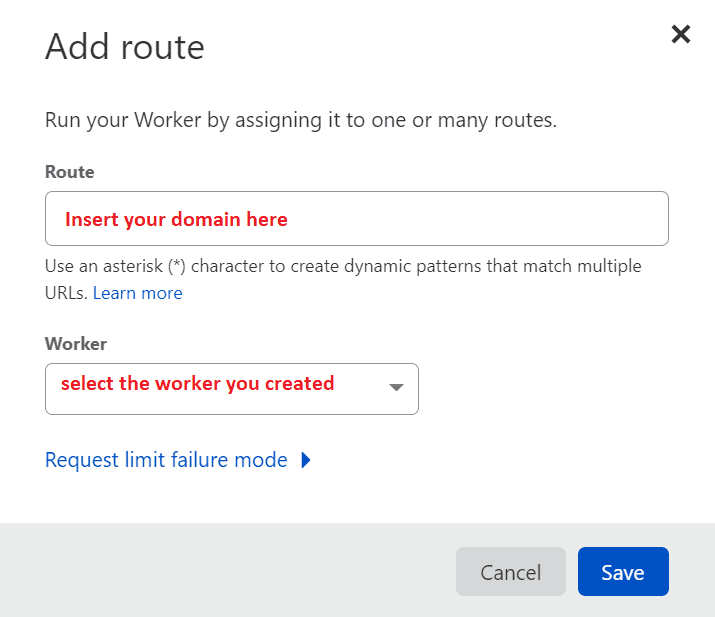
Task: Click the 'Run your Worker' description text
Action: tap(300, 121)
